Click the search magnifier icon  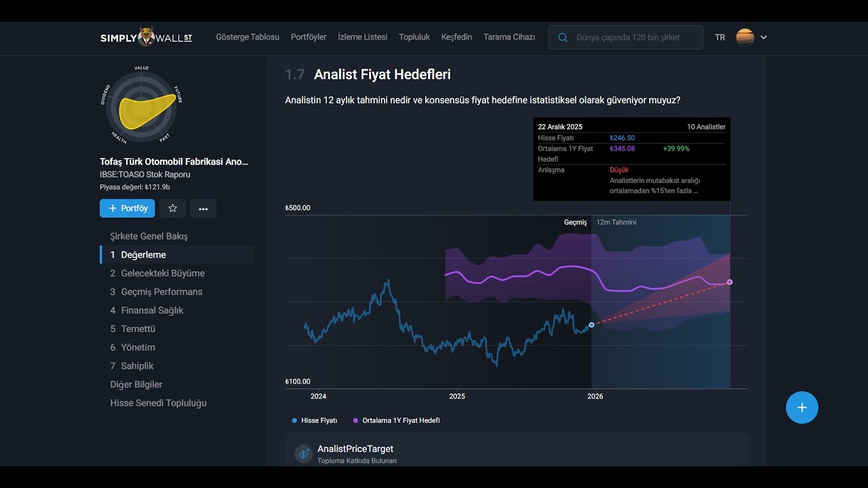(x=563, y=37)
